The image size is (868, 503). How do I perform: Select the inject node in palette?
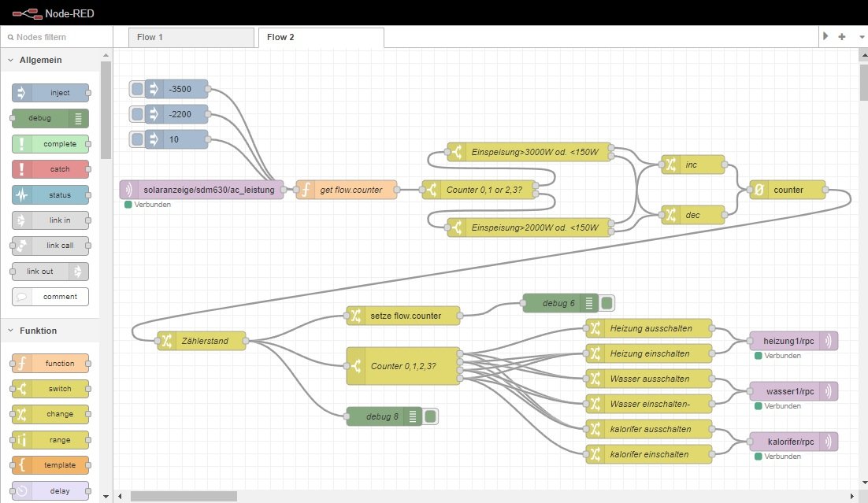pos(50,93)
